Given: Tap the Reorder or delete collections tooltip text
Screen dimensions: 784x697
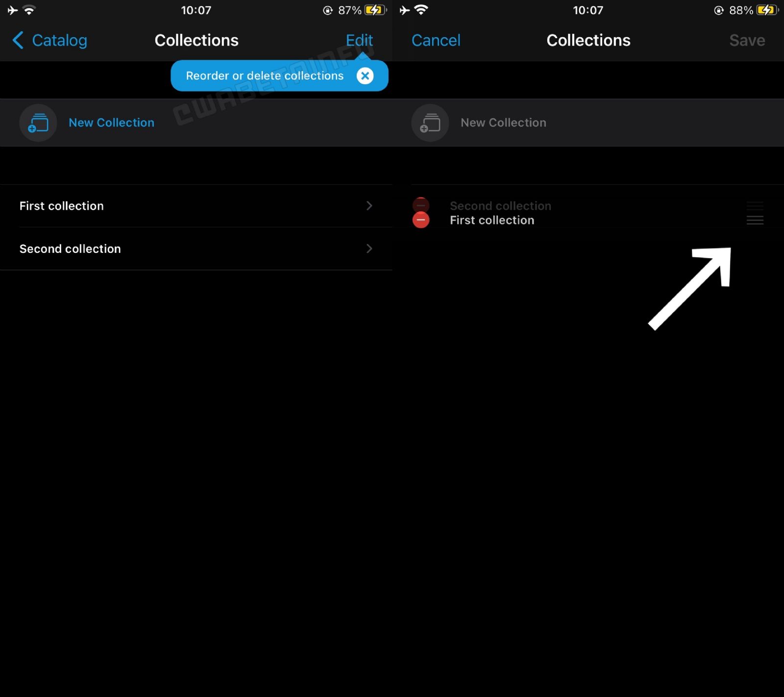Looking at the screenshot, I should [265, 75].
